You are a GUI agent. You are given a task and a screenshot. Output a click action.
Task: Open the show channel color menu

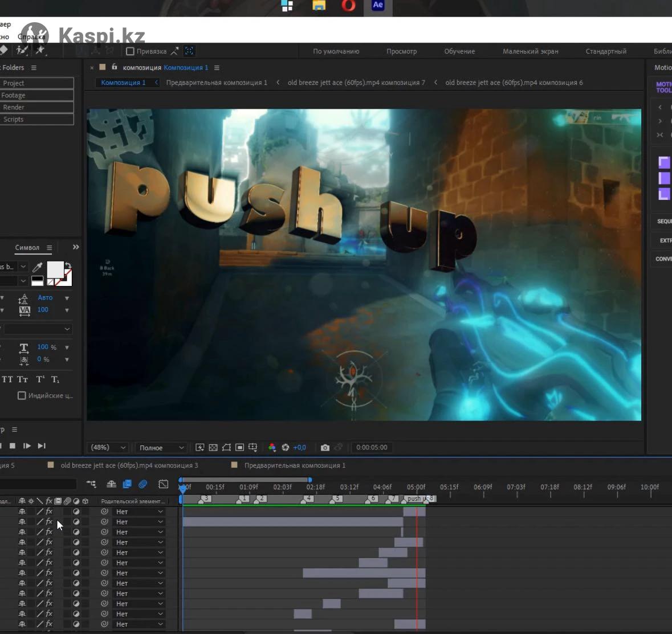pos(272,448)
